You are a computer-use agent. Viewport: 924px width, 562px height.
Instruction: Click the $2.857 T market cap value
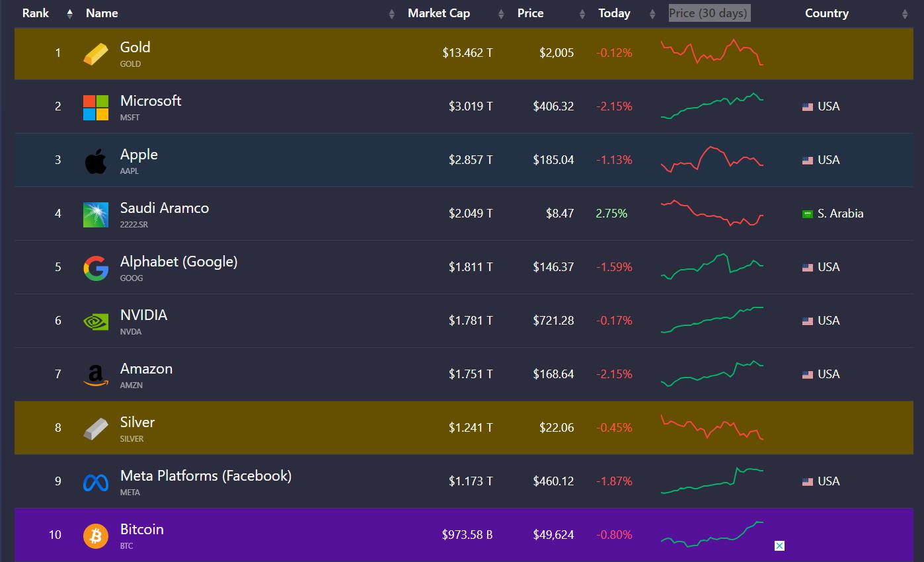471,160
